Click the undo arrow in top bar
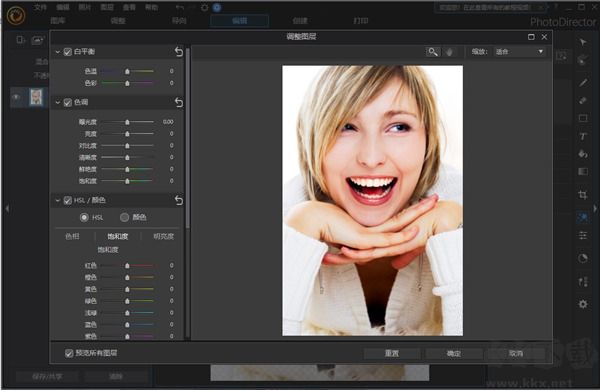This screenshot has height=390, width=600. click(179, 7)
